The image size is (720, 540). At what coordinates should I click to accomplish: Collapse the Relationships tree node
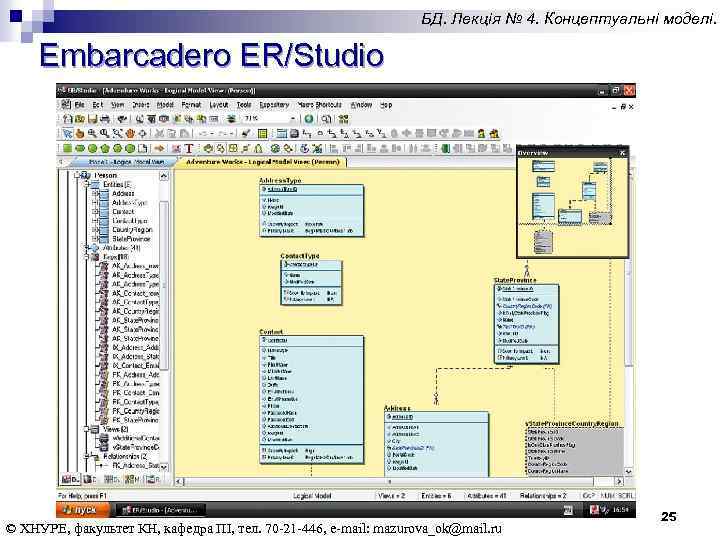pyautogui.click(x=87, y=456)
